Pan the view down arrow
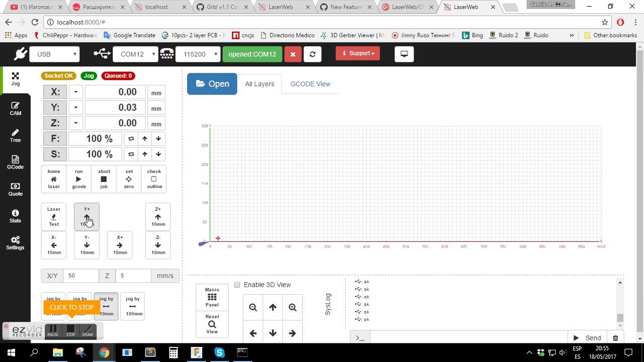This screenshot has width=644, height=362. 273,333
